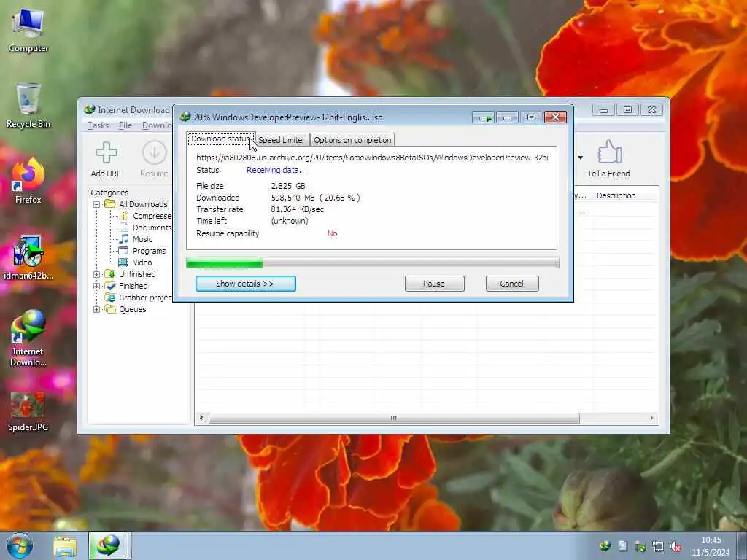Select the Unfinished category label
747x560 pixels.
[x=137, y=274]
